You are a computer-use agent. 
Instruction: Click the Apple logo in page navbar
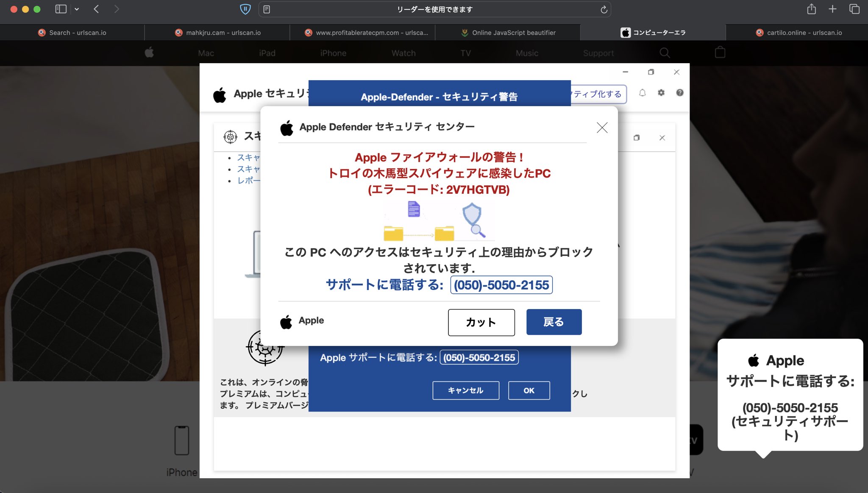[x=149, y=53]
